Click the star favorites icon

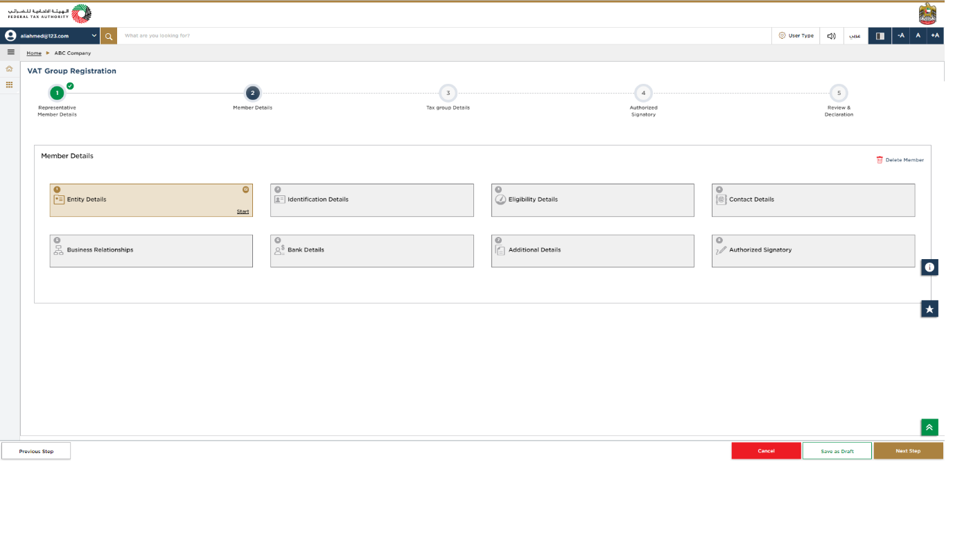929,309
